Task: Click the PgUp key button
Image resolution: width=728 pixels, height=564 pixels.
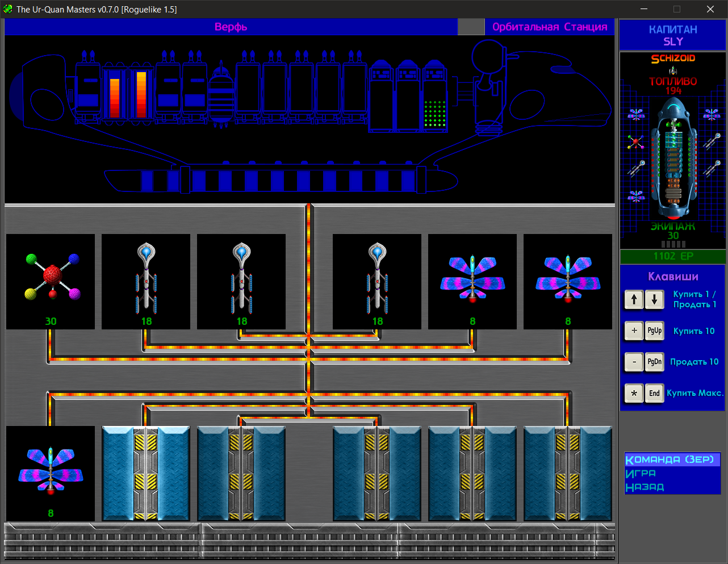Action: coord(654,331)
